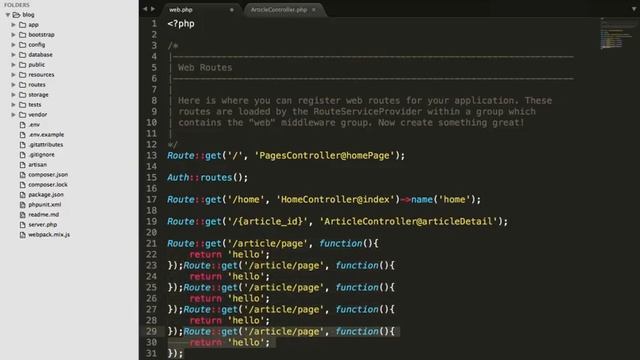
Task: Click the .env file icon
Action: click(23, 125)
